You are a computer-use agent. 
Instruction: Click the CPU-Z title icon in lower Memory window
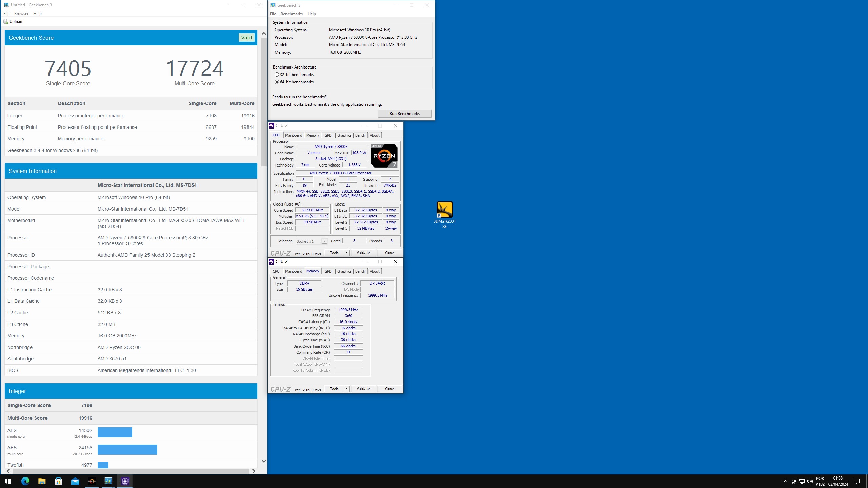coord(271,262)
